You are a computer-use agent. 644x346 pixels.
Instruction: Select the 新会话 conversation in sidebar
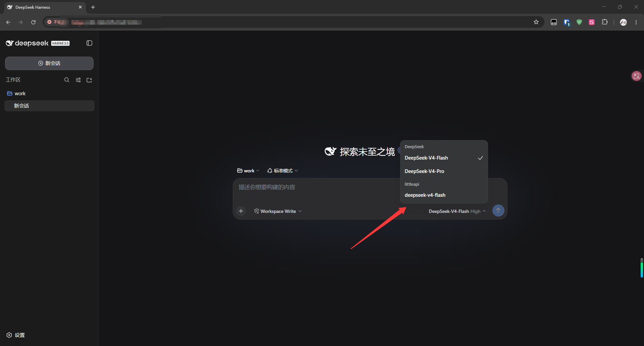(x=50, y=106)
